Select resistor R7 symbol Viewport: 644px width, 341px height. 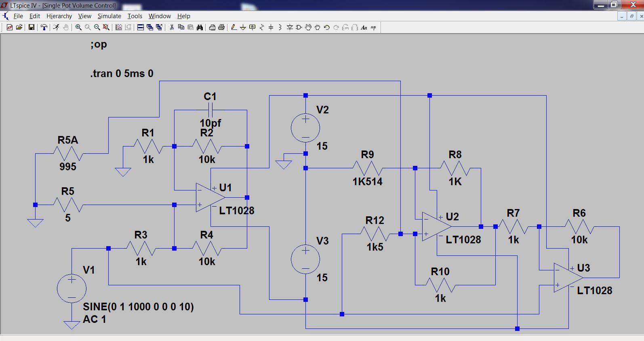coord(514,227)
